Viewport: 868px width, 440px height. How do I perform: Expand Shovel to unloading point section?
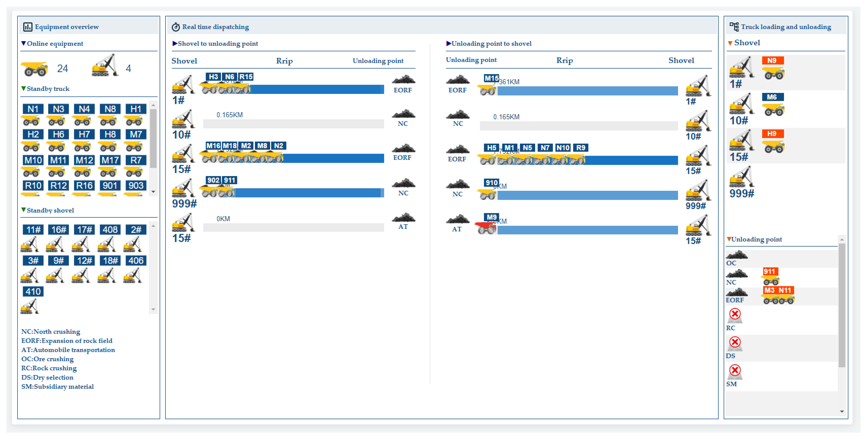[174, 43]
